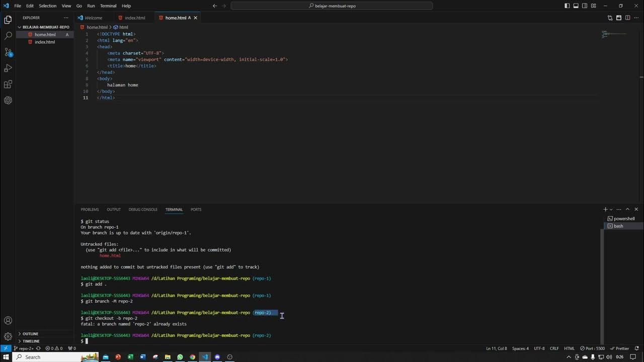Create a new terminal with plus icon
The width and height of the screenshot is (644, 362).
click(605, 209)
